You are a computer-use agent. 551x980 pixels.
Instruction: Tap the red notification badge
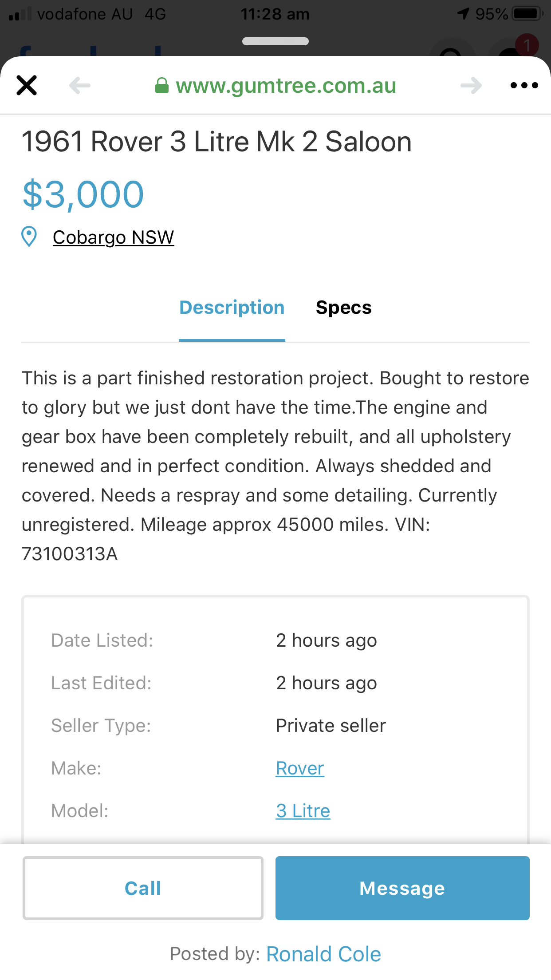point(527,45)
